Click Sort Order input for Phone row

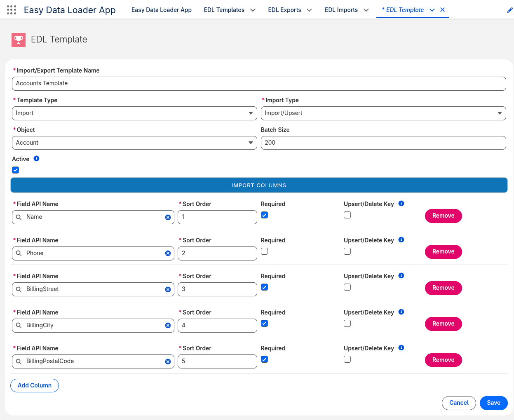tap(217, 253)
